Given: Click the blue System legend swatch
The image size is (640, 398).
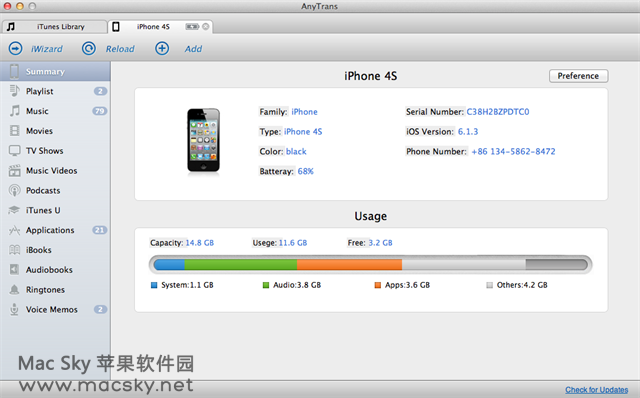Looking at the screenshot, I should point(154,285).
